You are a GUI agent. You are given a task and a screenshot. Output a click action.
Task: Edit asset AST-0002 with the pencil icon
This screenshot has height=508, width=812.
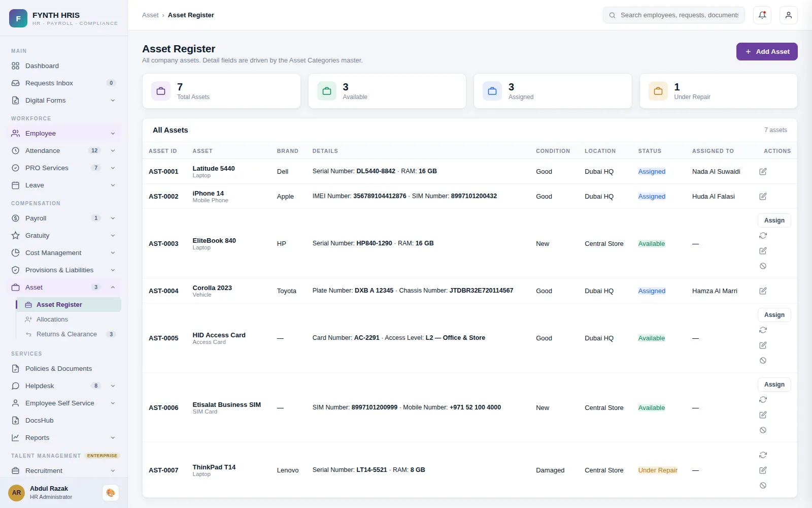[x=763, y=197]
